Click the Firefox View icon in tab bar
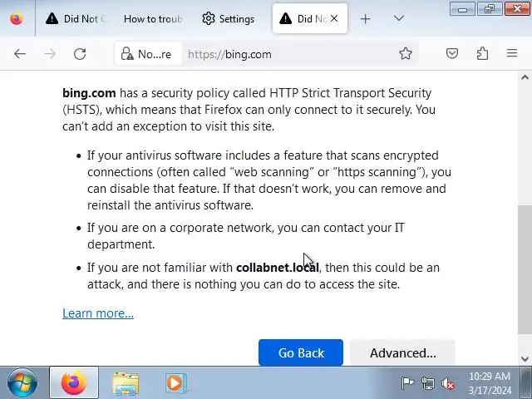 (16, 18)
